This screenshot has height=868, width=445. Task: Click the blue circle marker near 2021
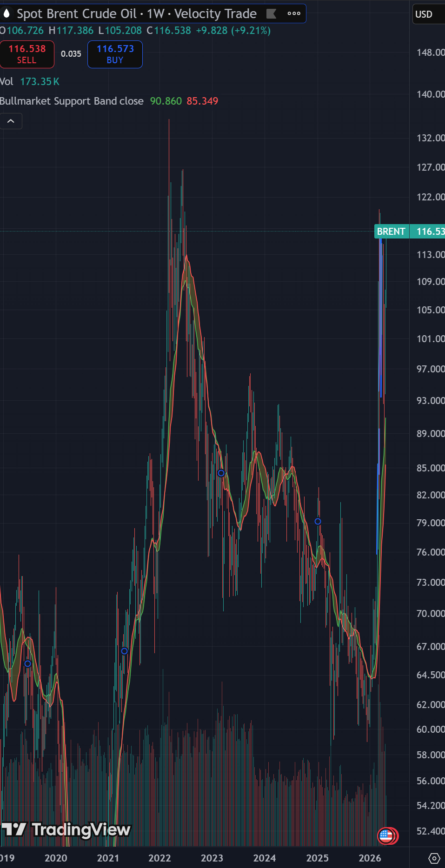(x=124, y=651)
